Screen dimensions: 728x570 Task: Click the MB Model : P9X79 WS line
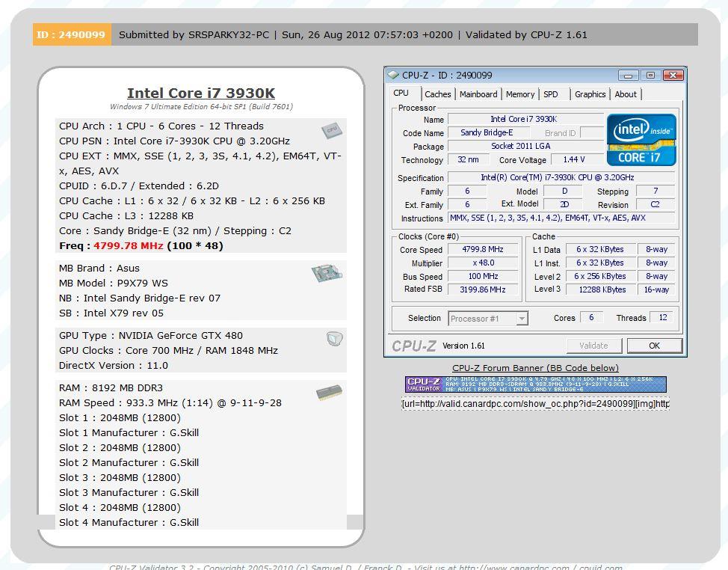114,284
